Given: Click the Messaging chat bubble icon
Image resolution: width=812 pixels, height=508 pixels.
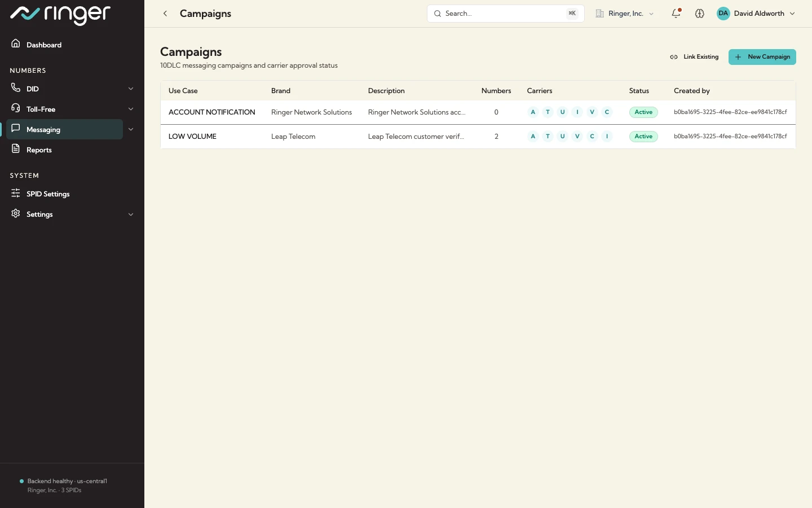Looking at the screenshot, I should [x=16, y=128].
